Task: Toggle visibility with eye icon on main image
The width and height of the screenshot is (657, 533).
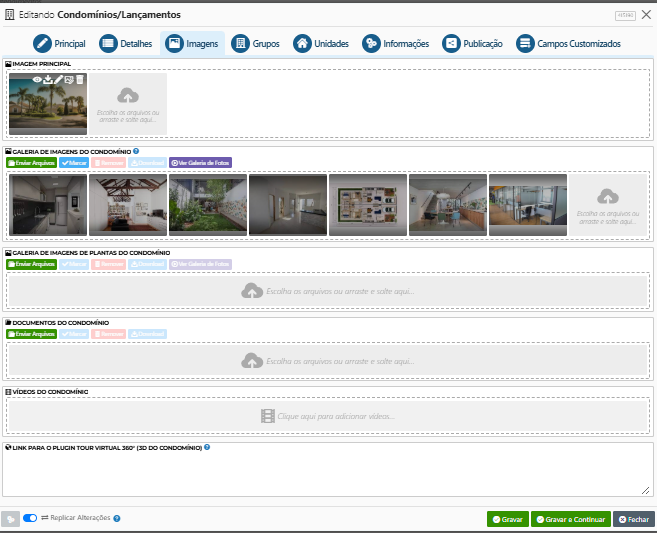Action: tap(37, 80)
